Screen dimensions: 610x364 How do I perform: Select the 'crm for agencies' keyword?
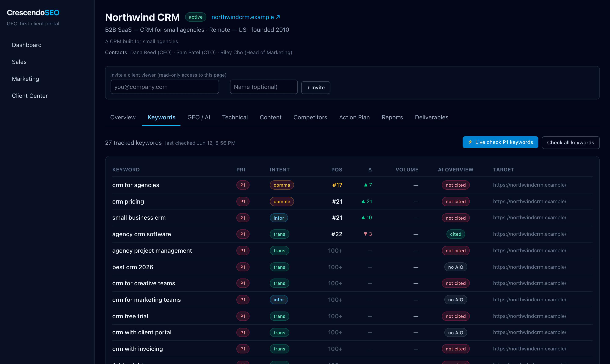pyautogui.click(x=136, y=185)
